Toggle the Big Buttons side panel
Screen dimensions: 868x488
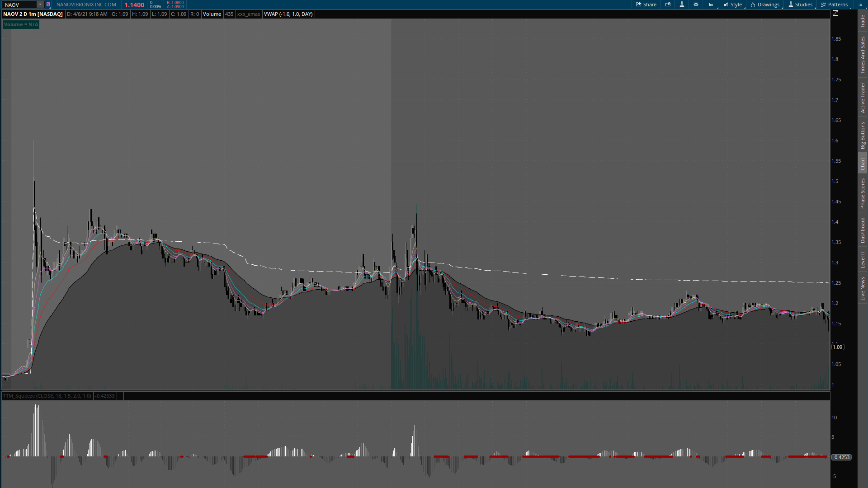tap(863, 135)
